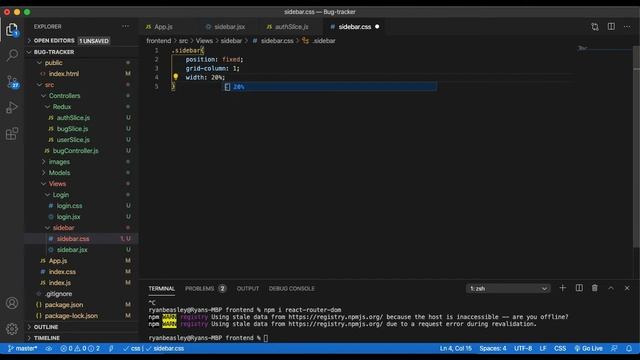Collapse the src folder
Image resolution: width=640 pixels, height=360 pixels.
click(x=49, y=85)
